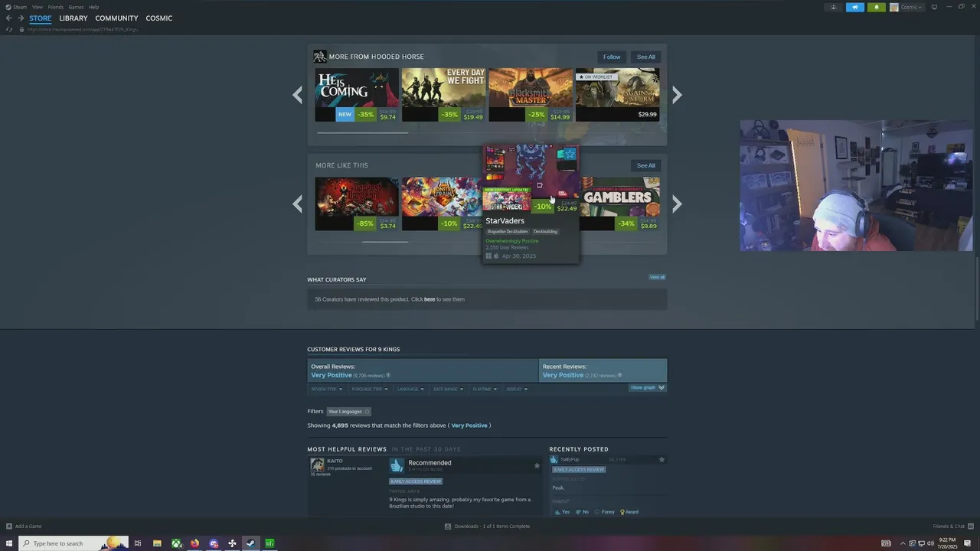Select the Recent Reviews summary box

click(603, 370)
